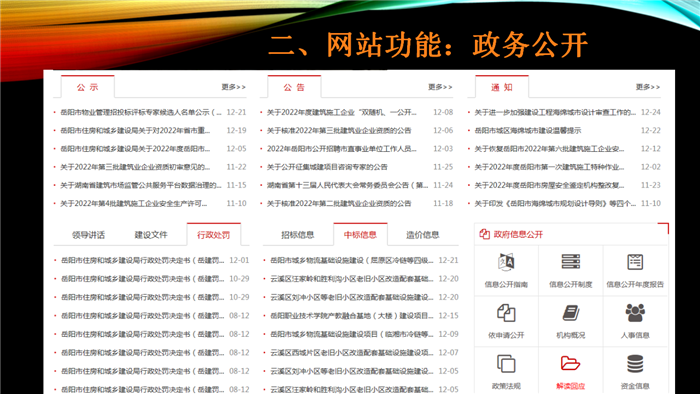Open the 信息公开指南 icon

[506, 262]
